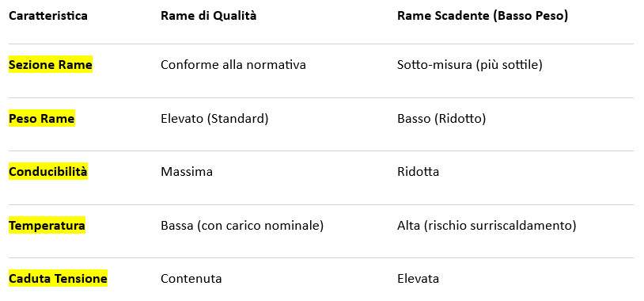Select the Rame di Qualità header
The height and width of the screenshot is (301, 644).
(209, 16)
